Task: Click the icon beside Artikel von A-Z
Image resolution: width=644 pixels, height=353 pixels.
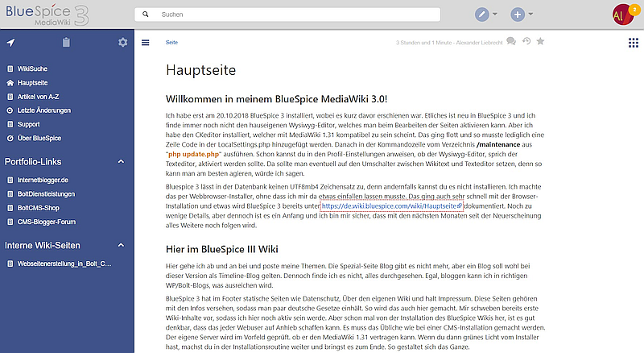Action: (x=10, y=97)
